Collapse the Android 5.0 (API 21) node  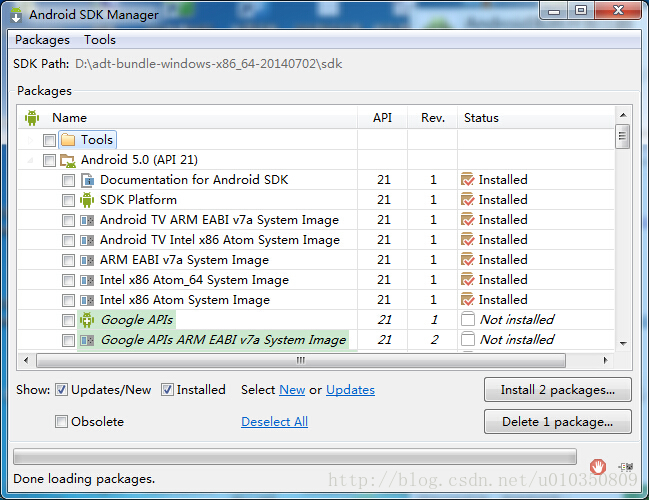(30, 160)
